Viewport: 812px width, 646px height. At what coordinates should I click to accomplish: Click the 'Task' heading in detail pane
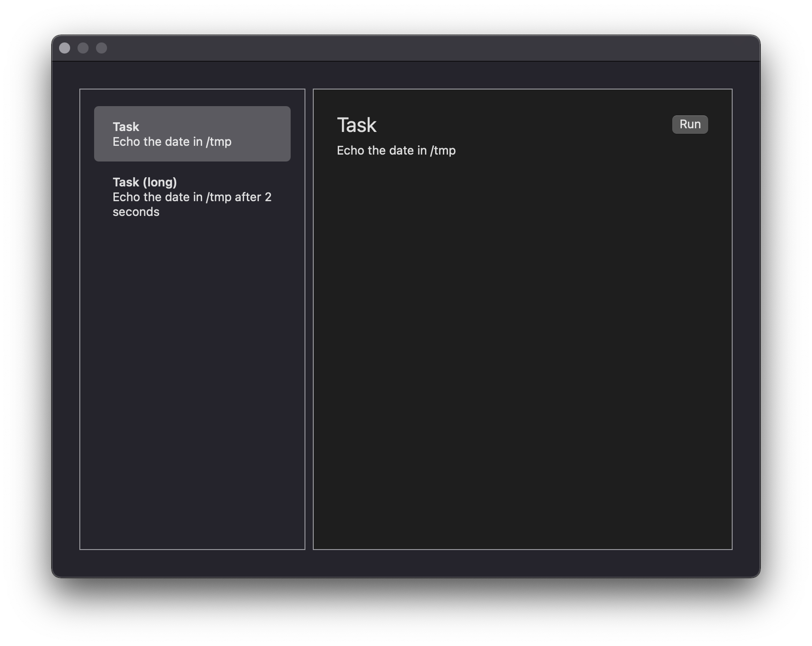(357, 125)
